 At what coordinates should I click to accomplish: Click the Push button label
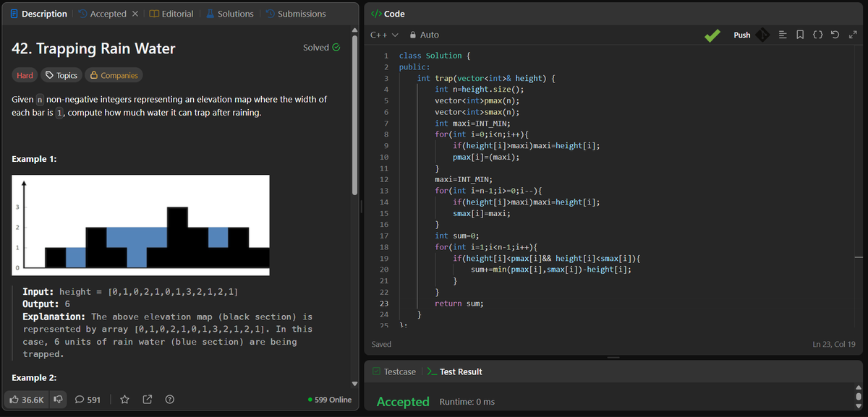(742, 35)
